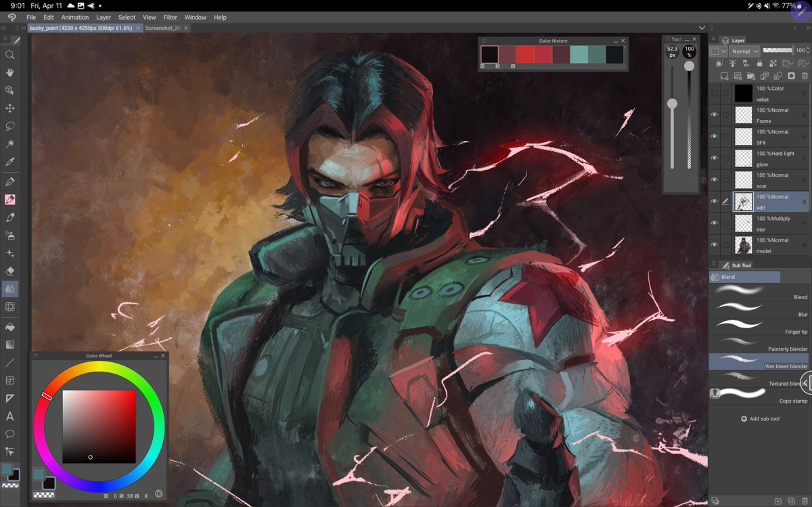This screenshot has height=507, width=812.
Task: Select the Lasso selection tool
Action: 10,126
